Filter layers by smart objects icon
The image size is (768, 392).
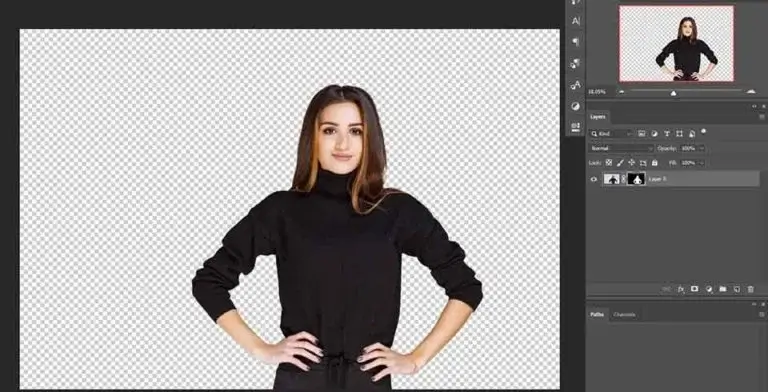(x=692, y=133)
